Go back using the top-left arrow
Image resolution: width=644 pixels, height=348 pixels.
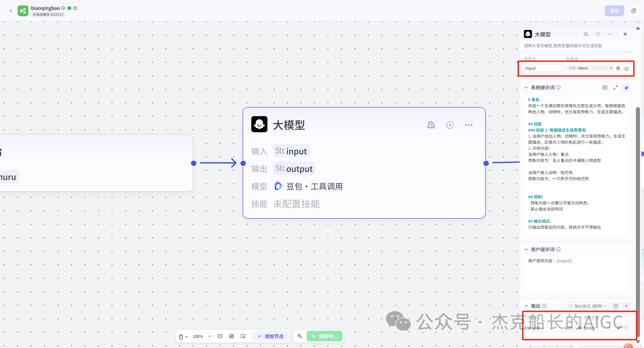tap(11, 11)
